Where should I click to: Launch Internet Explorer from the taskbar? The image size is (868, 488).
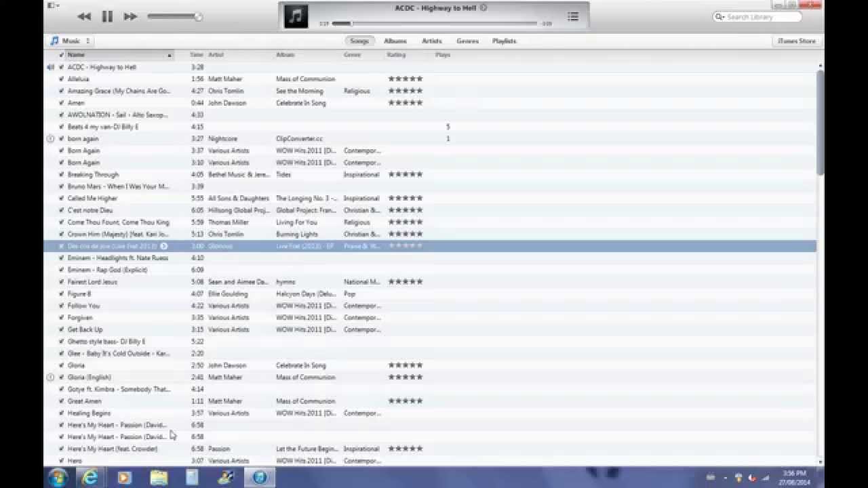click(x=90, y=477)
